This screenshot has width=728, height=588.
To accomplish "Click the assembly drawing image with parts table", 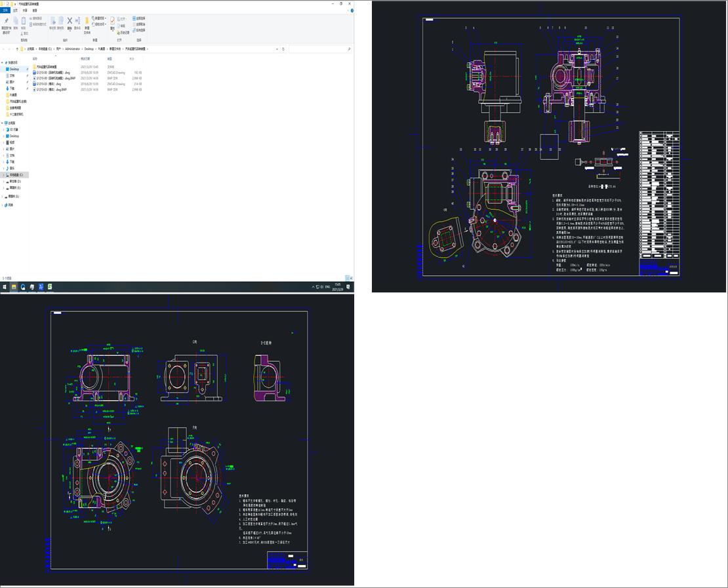I will (x=549, y=147).
